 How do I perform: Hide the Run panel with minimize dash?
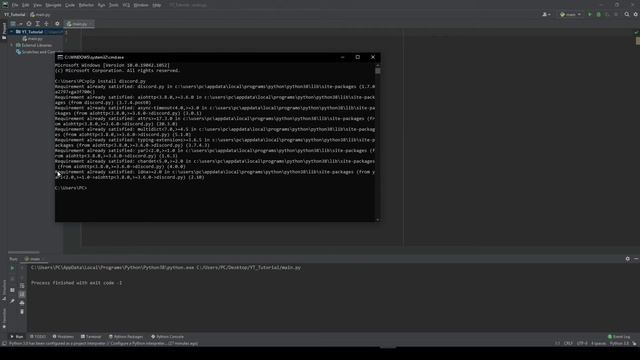(x=636, y=259)
